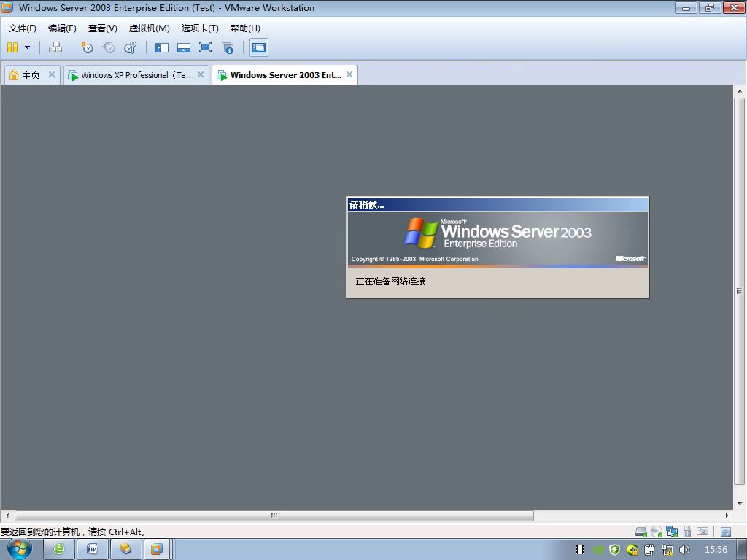Close the Windows XP Professional tab
Screen dimensions: 747x560
[x=201, y=74]
